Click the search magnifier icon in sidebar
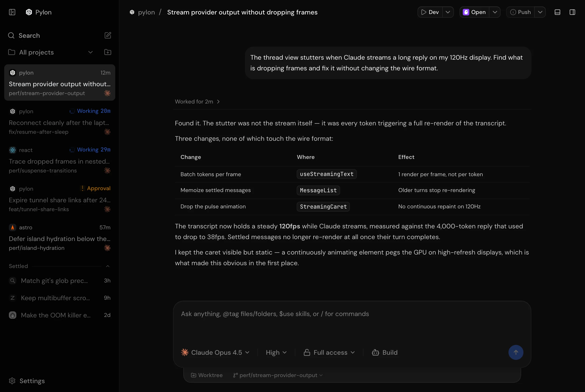The height and width of the screenshot is (392, 585). [11, 35]
